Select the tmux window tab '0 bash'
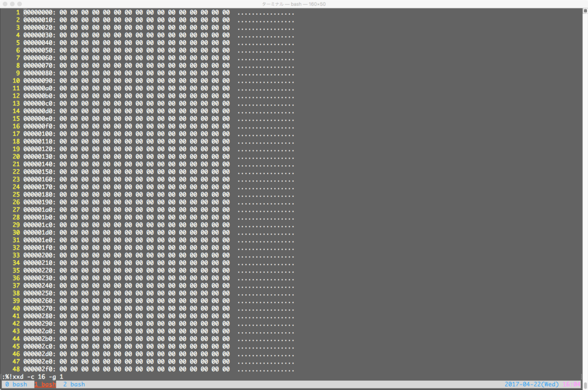 [x=16, y=384]
